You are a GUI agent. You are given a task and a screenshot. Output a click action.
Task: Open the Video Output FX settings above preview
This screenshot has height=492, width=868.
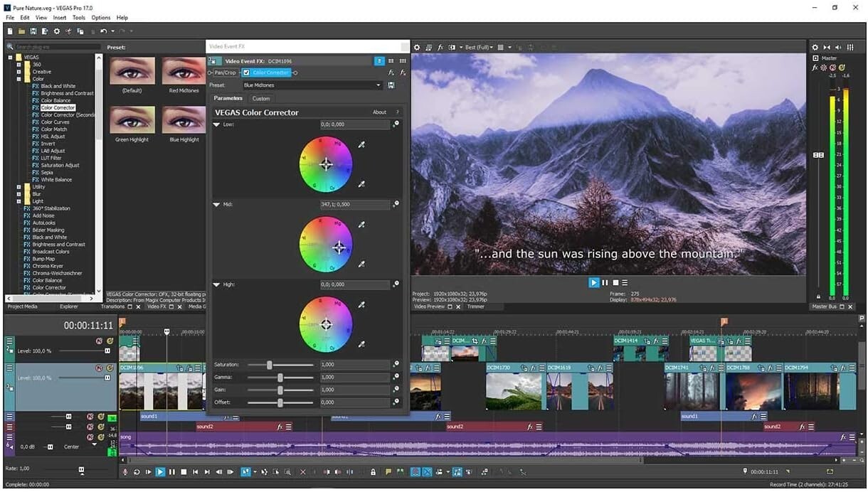pyautogui.click(x=441, y=47)
